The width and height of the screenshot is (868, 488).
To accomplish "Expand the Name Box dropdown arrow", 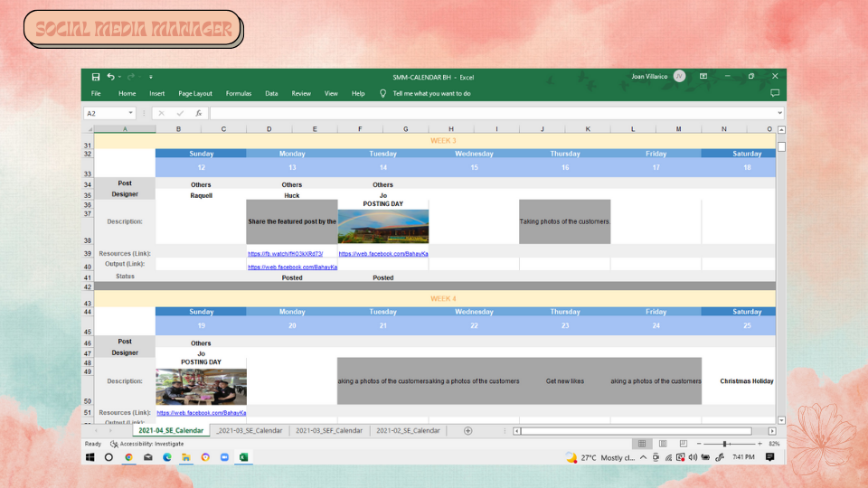I will click(x=130, y=113).
